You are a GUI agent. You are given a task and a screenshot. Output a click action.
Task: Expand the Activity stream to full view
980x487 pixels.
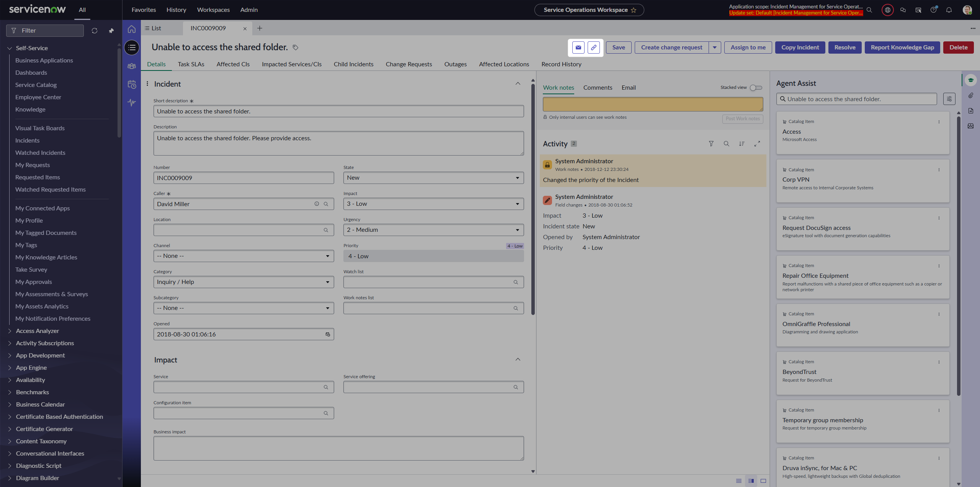click(757, 144)
